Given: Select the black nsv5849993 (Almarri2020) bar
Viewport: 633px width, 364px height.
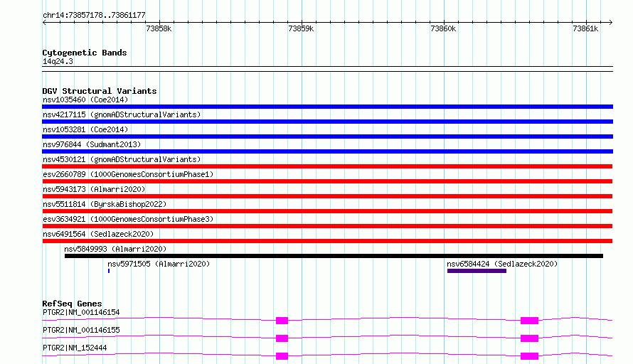Looking at the screenshot, I should click(334, 256).
